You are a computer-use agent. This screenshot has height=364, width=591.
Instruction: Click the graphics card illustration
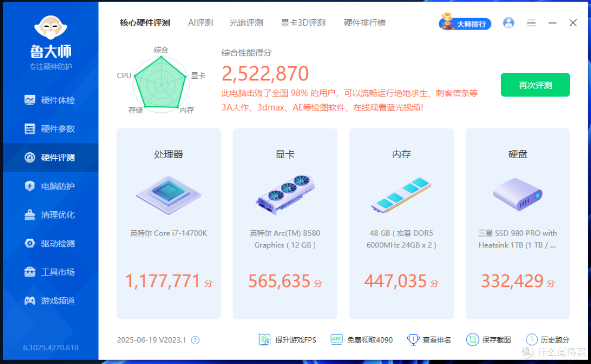(285, 195)
